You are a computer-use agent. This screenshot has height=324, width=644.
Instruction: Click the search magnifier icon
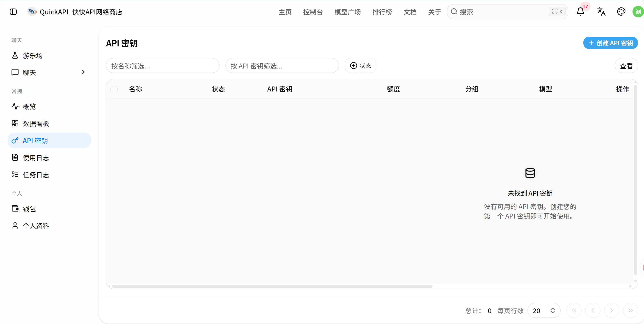click(x=454, y=12)
